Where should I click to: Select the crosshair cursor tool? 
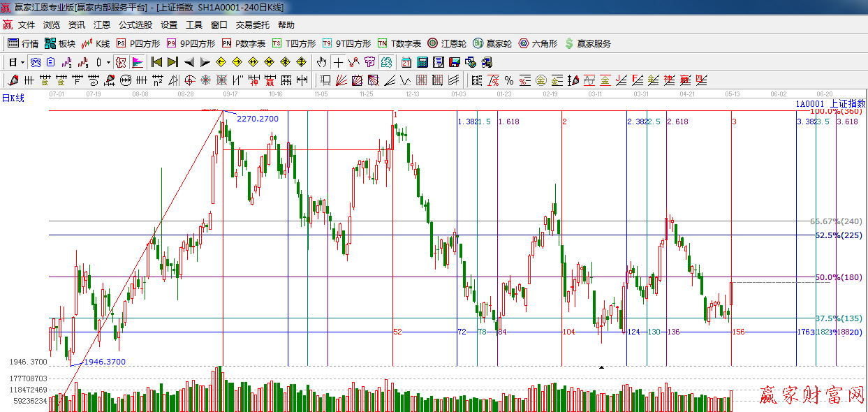pos(338,62)
